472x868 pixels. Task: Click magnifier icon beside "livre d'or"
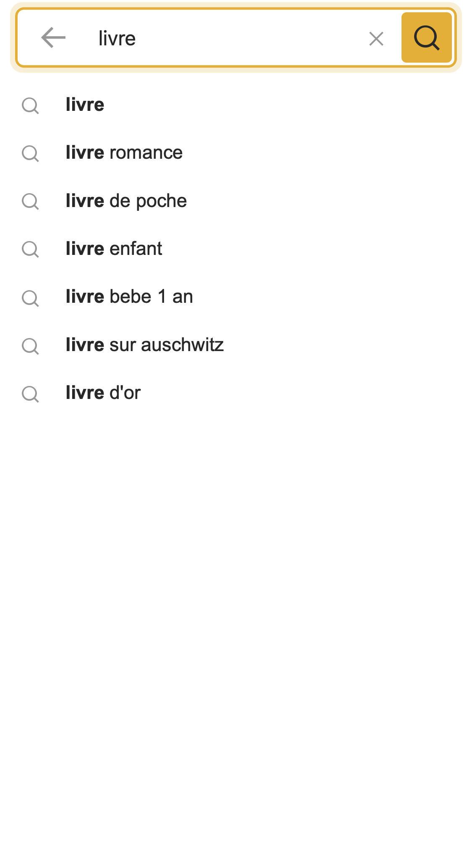point(30,394)
